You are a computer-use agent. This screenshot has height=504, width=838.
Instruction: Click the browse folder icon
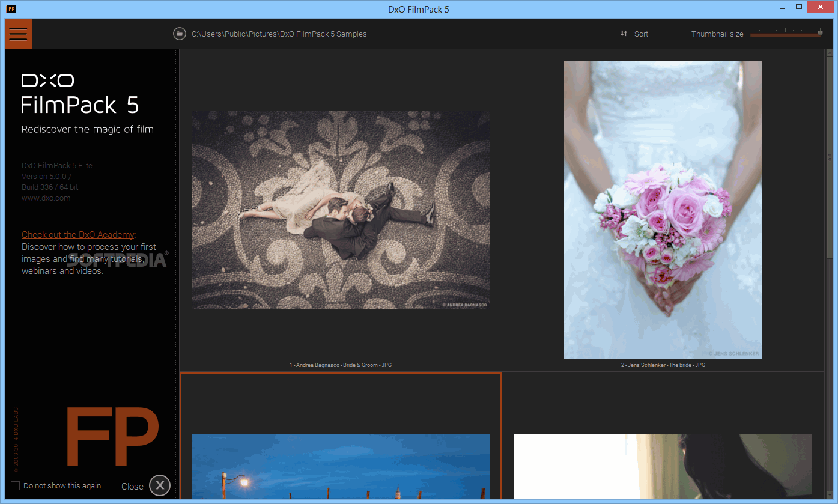point(179,34)
